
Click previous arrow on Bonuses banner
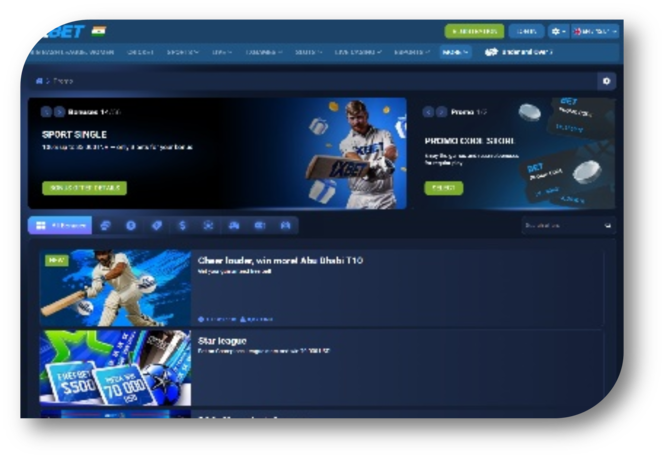pos(47,112)
